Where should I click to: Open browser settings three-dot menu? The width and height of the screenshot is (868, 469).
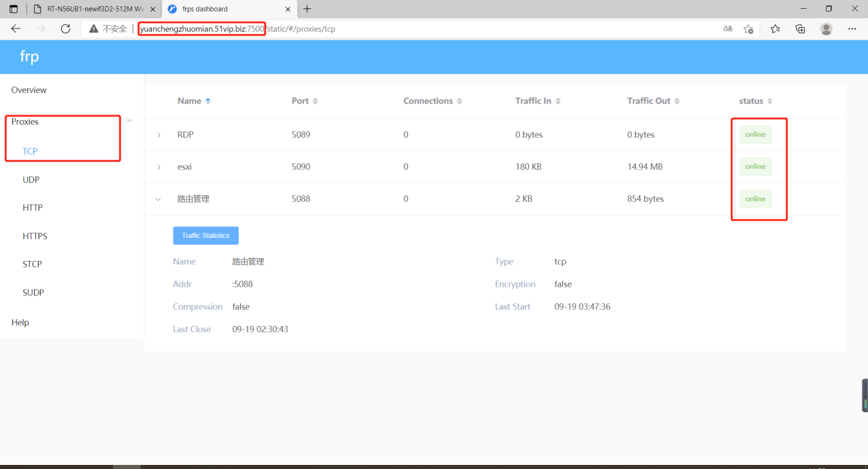(x=852, y=28)
